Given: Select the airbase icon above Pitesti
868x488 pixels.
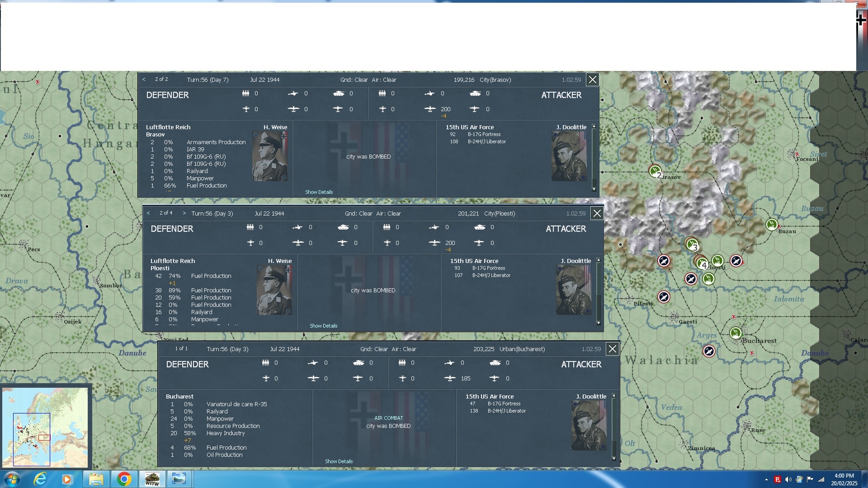Looking at the screenshot, I should (663, 297).
